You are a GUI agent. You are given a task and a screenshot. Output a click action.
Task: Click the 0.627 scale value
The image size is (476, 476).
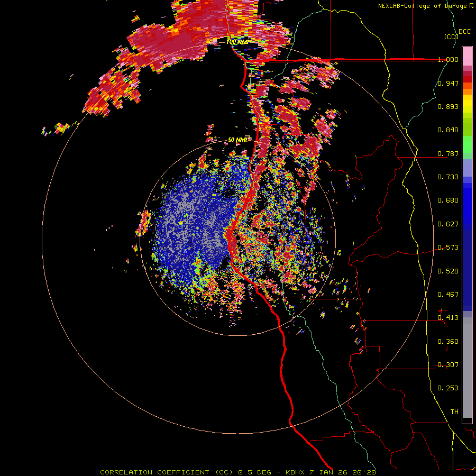click(x=448, y=224)
